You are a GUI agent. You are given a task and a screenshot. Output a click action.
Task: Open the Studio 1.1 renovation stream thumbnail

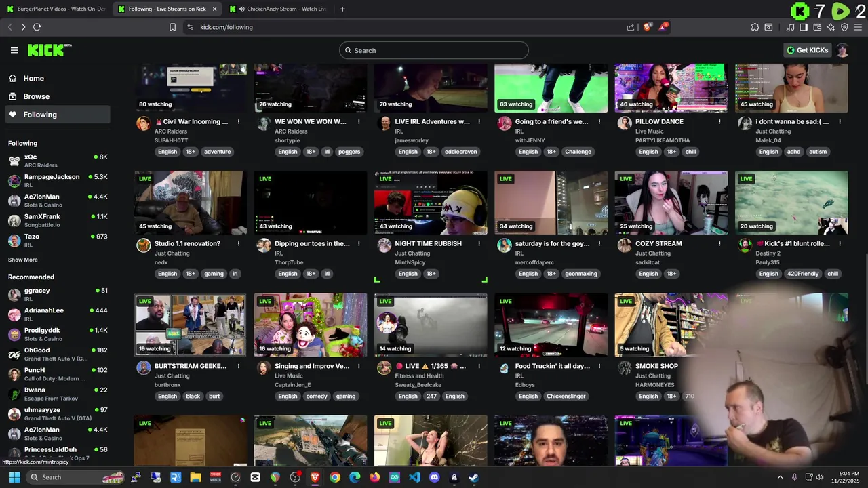click(x=191, y=202)
